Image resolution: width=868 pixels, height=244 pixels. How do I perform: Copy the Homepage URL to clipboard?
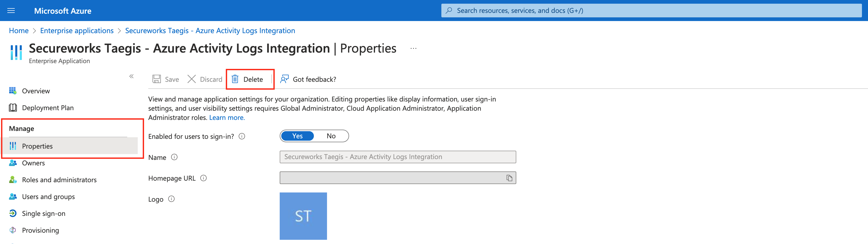click(509, 178)
